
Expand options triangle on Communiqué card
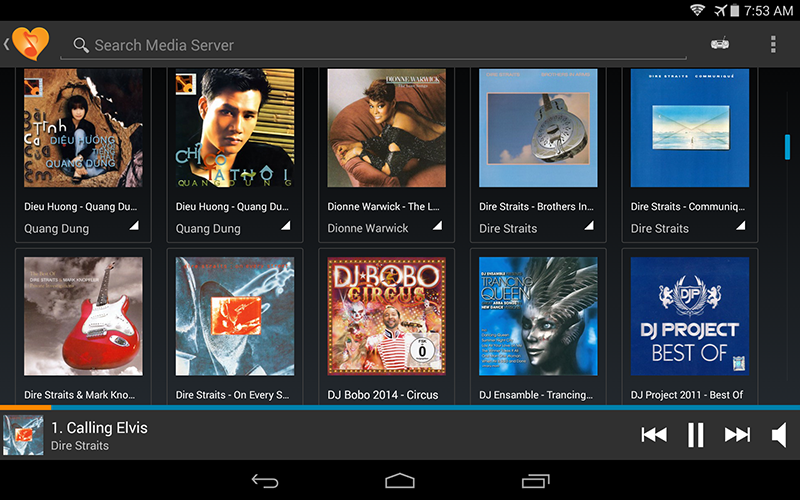click(740, 226)
